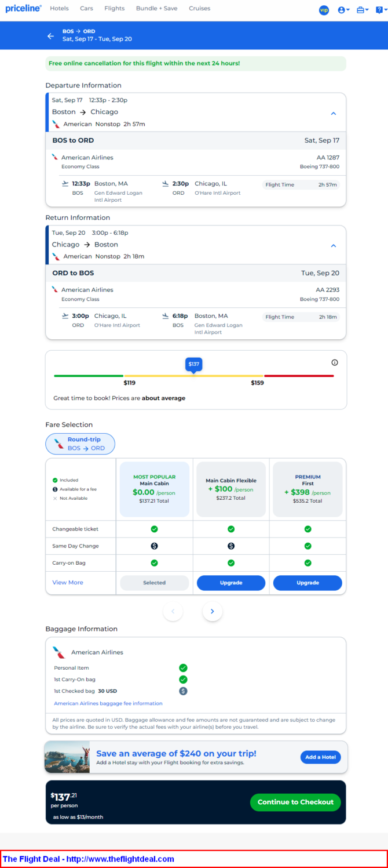Go to next fare options arrow
The height and width of the screenshot is (868, 388).
click(x=213, y=611)
